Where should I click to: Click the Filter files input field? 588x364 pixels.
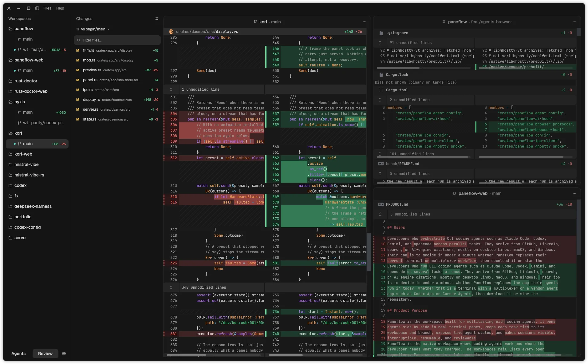[x=117, y=40]
